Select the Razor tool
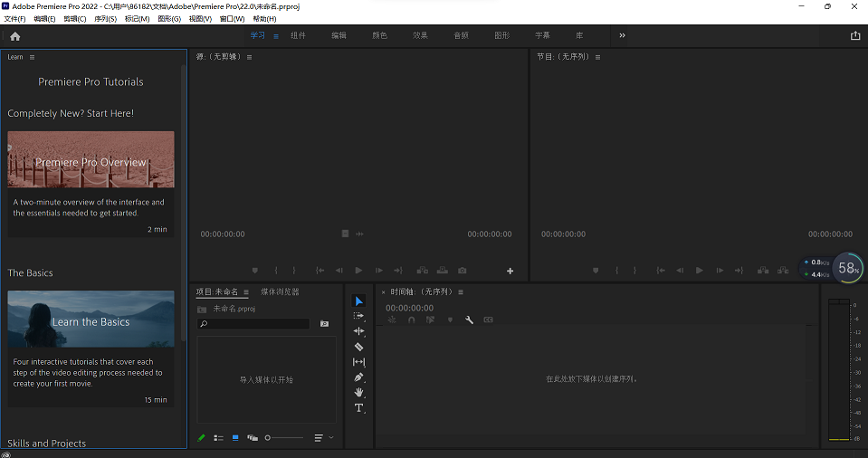 (x=358, y=347)
